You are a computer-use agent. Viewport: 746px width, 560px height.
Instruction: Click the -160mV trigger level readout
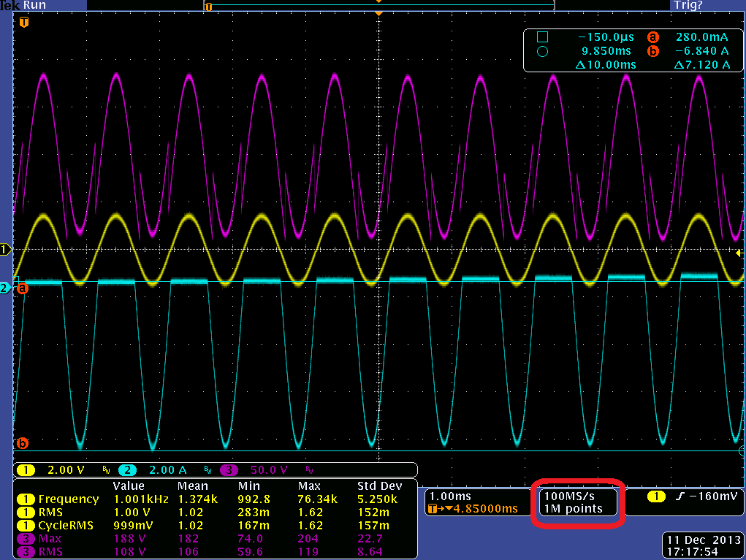pyautogui.click(x=712, y=496)
